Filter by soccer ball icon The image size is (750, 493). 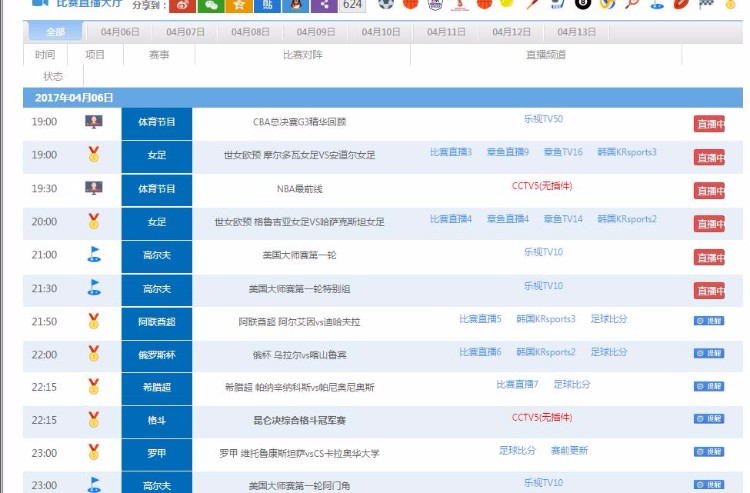pos(386,4)
